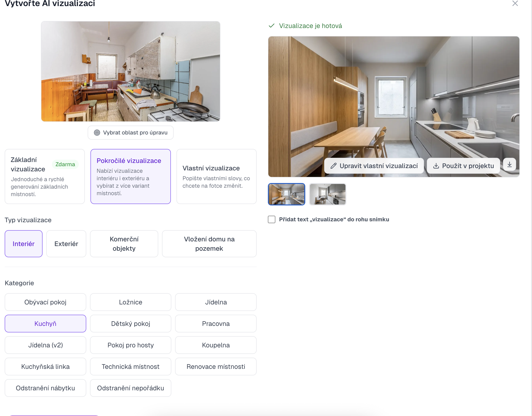The height and width of the screenshot is (416, 532).
Task: Select the second visualization thumbnail
Action: (x=327, y=194)
